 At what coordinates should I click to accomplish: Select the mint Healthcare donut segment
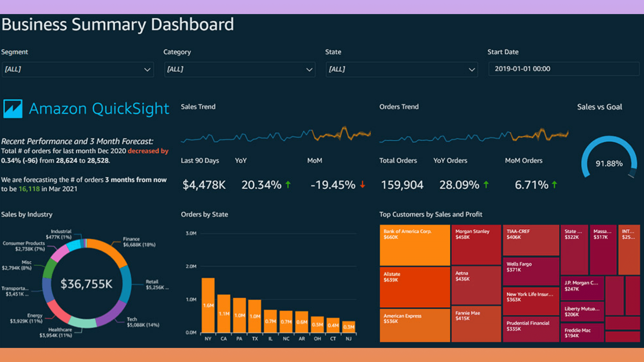point(83,323)
